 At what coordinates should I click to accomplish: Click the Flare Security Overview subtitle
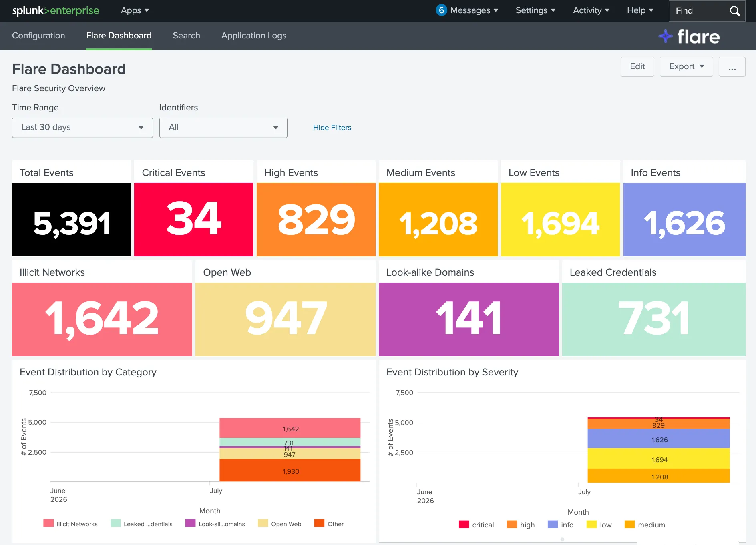click(x=58, y=88)
